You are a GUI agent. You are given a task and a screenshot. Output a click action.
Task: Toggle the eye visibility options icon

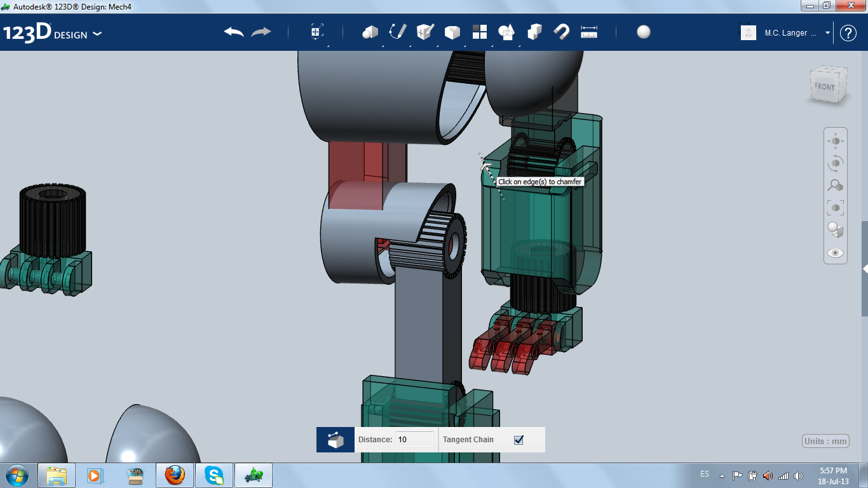pos(836,253)
